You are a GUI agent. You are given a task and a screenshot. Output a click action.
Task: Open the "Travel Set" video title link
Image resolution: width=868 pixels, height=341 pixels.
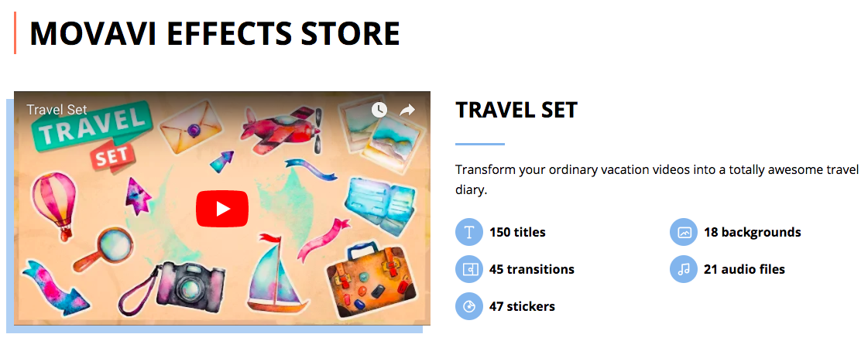57,110
